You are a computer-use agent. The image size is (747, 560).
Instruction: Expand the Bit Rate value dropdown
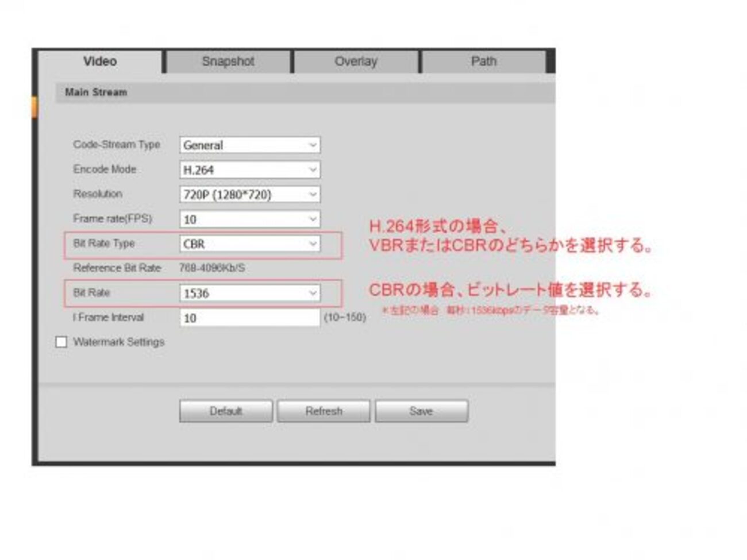[250, 293]
